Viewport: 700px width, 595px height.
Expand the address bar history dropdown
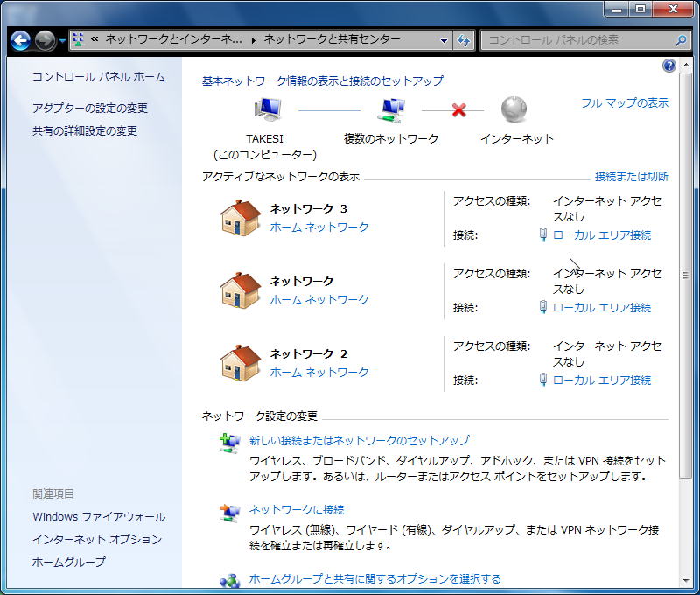coord(444,40)
